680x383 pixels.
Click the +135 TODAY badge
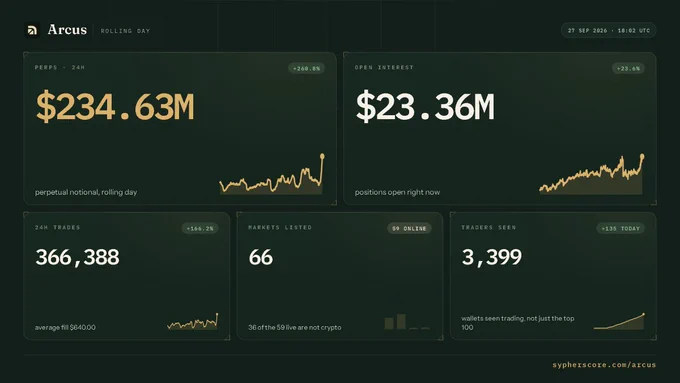tap(621, 228)
